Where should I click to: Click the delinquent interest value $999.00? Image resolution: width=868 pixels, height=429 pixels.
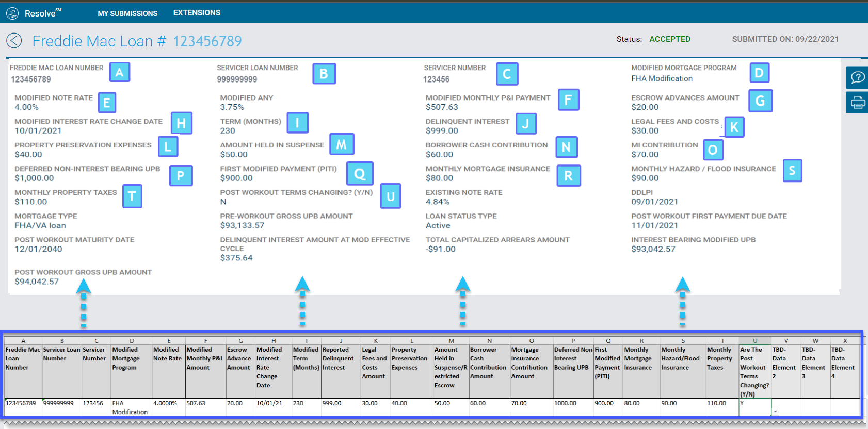point(442,131)
